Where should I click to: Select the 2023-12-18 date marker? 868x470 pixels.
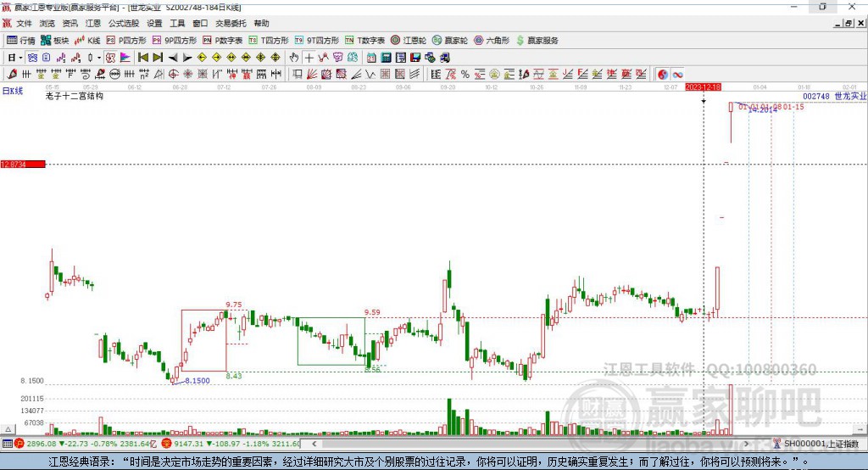point(703,87)
